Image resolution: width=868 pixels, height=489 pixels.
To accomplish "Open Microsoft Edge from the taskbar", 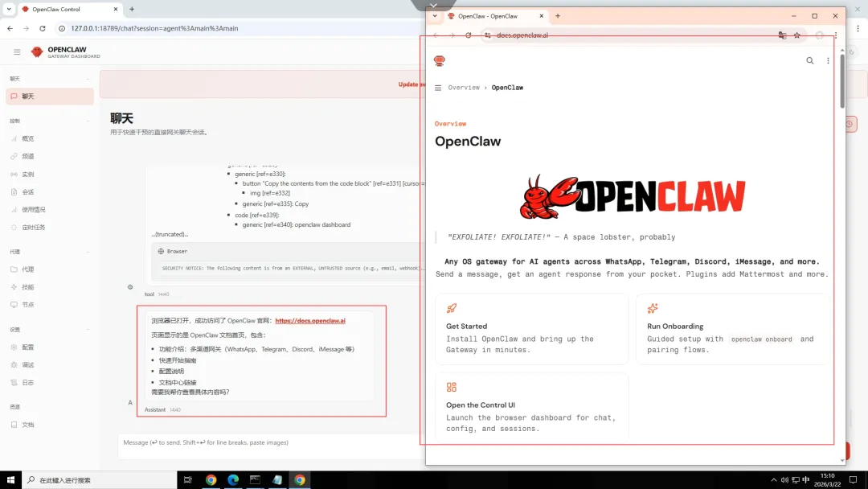I will (x=233, y=480).
